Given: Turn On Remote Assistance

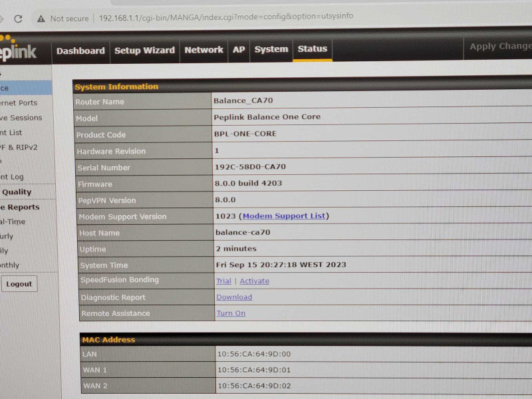Looking at the screenshot, I should coord(231,313).
